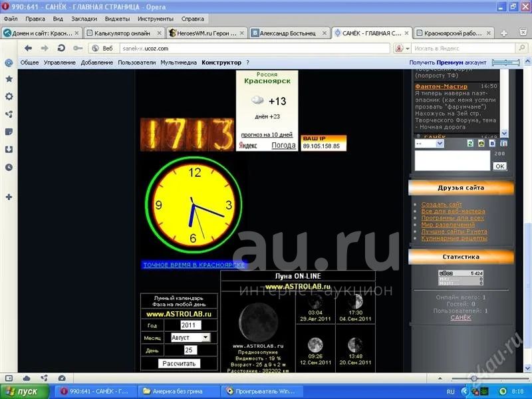Click the Веб globe badge in address bar
Viewport: 532px width, 399px height.
point(103,49)
